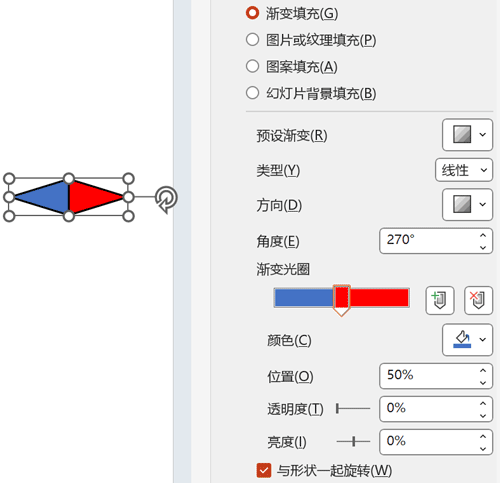Click the paint bucket color icon
500x483 pixels.
(x=462, y=339)
